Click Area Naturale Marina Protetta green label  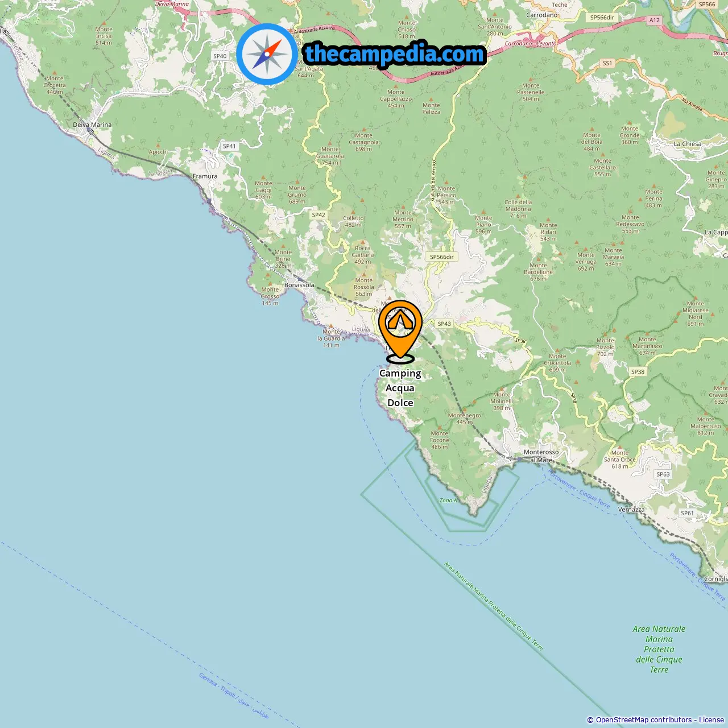click(659, 649)
